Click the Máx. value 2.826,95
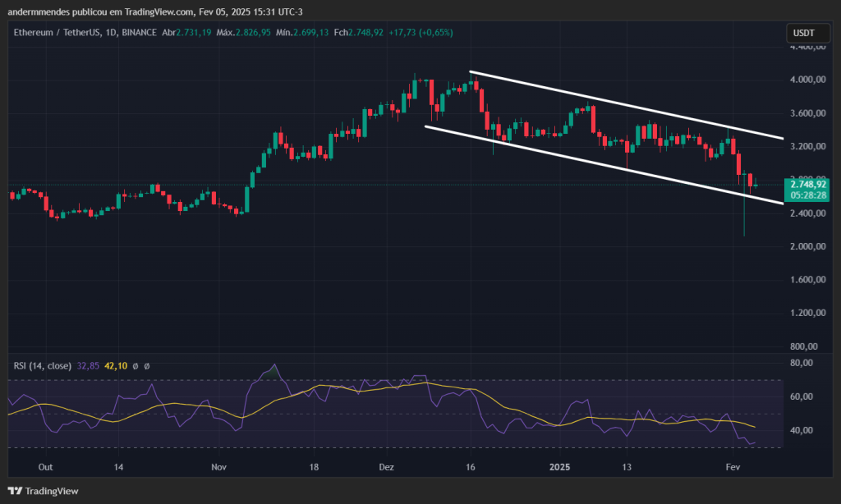Viewport: 841px width, 504px height. [254, 33]
